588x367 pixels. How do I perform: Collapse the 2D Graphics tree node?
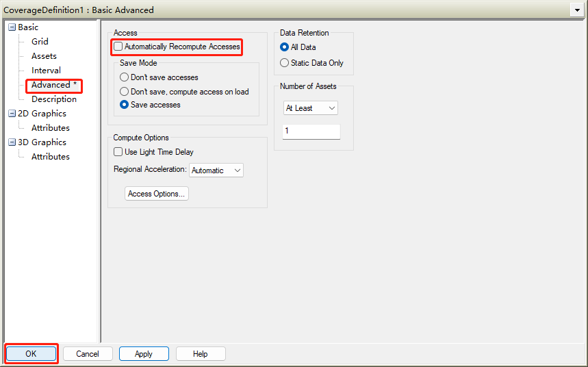12,114
